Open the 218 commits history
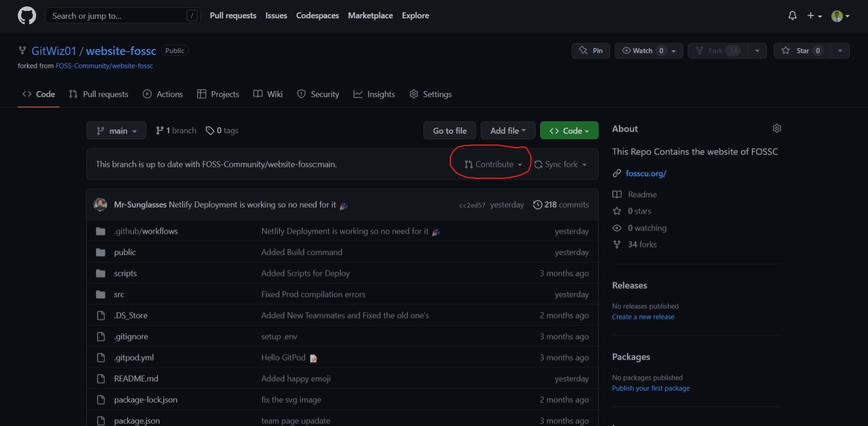 (x=561, y=204)
